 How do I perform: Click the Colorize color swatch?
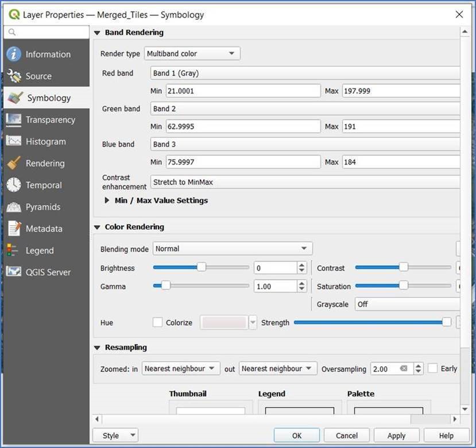225,322
